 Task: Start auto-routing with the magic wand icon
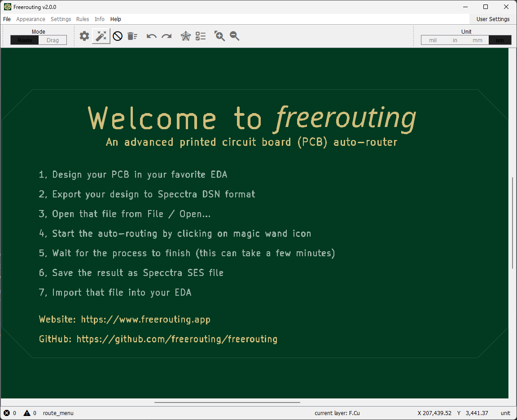pyautogui.click(x=101, y=36)
